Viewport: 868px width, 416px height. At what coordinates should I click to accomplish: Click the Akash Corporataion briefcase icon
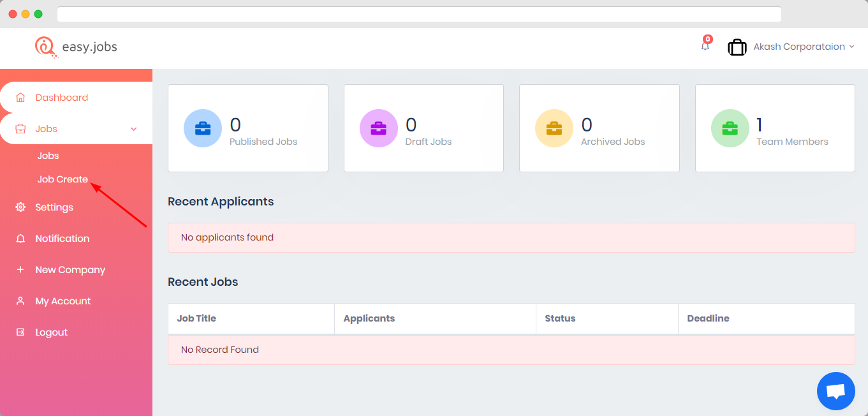tap(737, 47)
